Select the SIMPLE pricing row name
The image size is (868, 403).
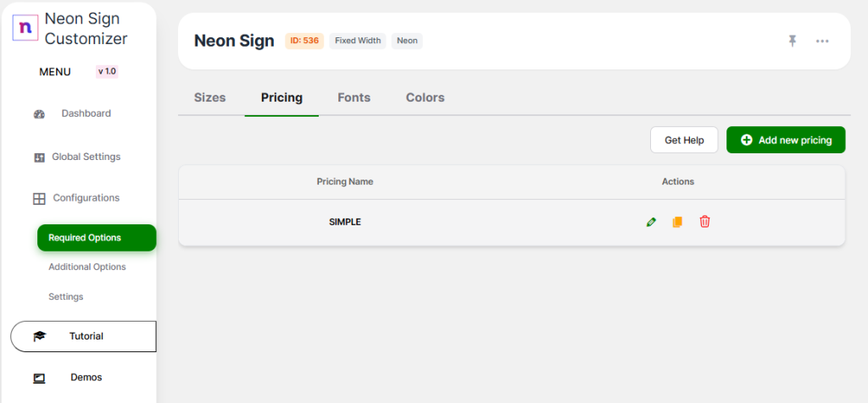tap(345, 222)
